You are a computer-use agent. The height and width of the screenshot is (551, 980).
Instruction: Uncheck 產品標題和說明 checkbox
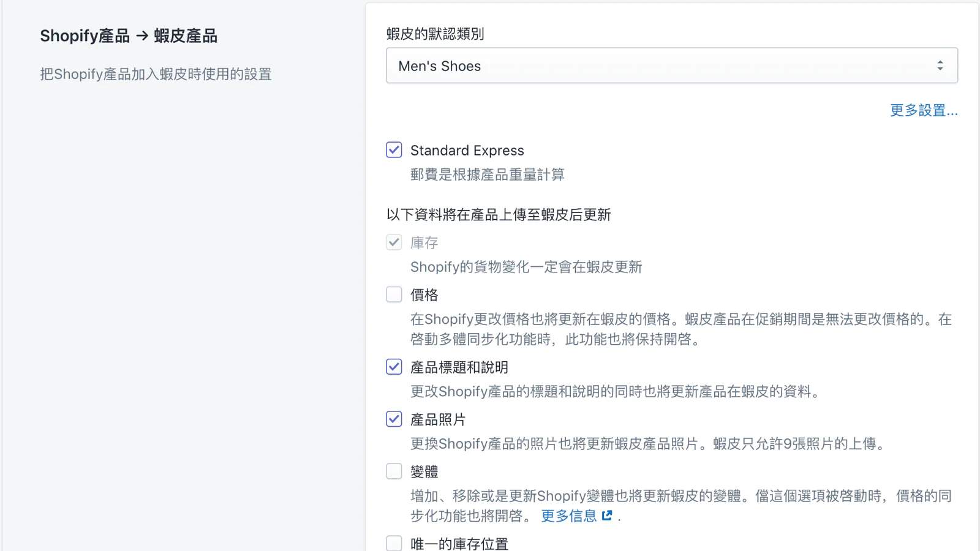394,367
